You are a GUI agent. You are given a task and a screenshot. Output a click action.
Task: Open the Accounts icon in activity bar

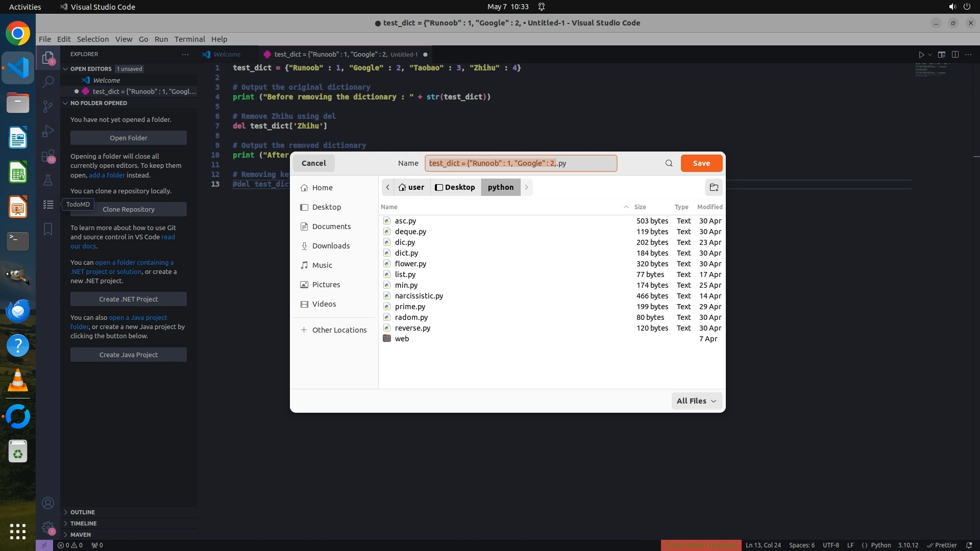(48, 504)
